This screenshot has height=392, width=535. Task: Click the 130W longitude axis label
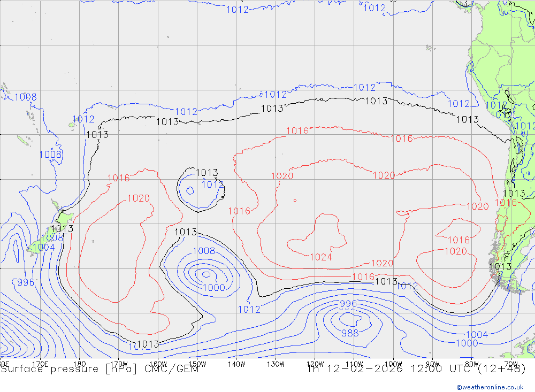276,364
